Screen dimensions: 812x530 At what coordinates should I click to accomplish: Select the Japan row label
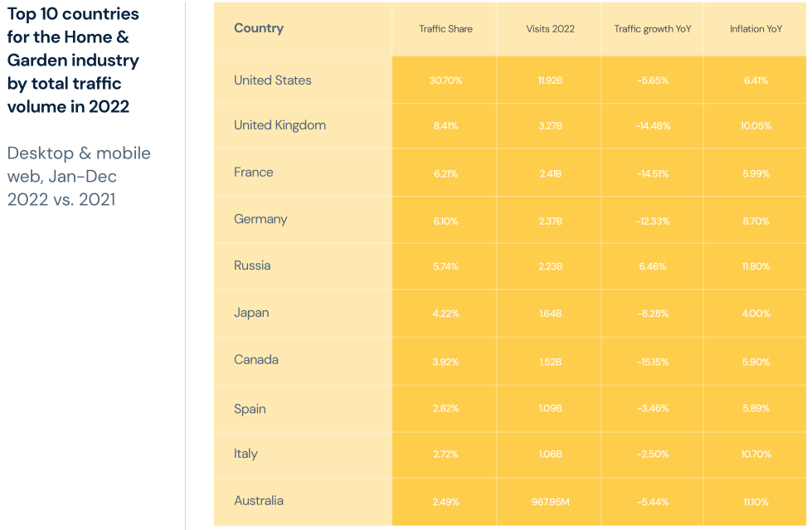[251, 313]
